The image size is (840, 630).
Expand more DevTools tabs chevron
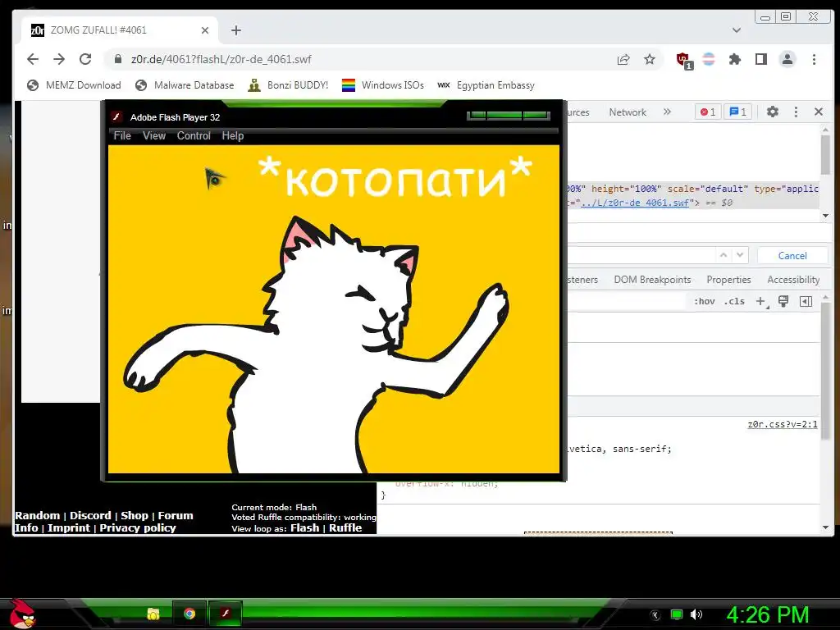click(x=667, y=112)
